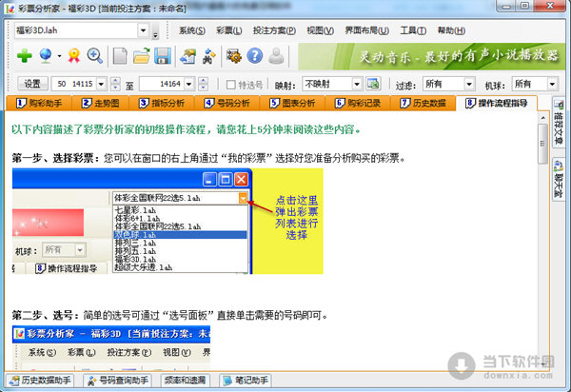Click the app icon in title bar
The width and height of the screenshot is (571, 392).
[x=10, y=9]
